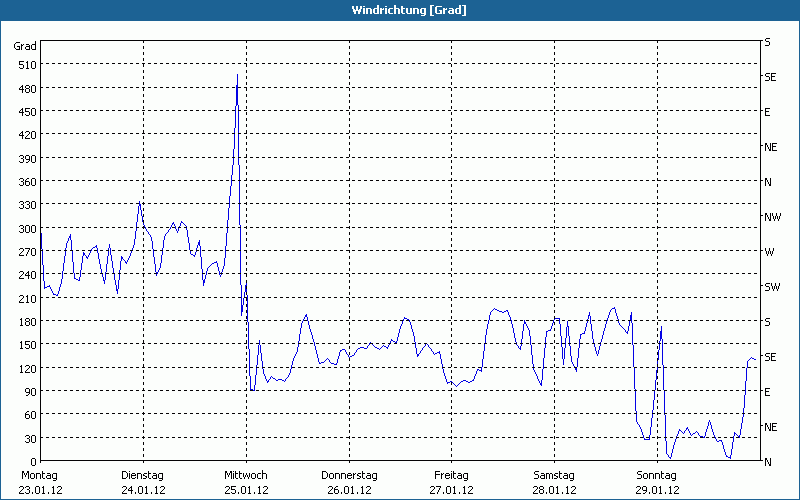Click the 180 y-axis value

(x=28, y=322)
